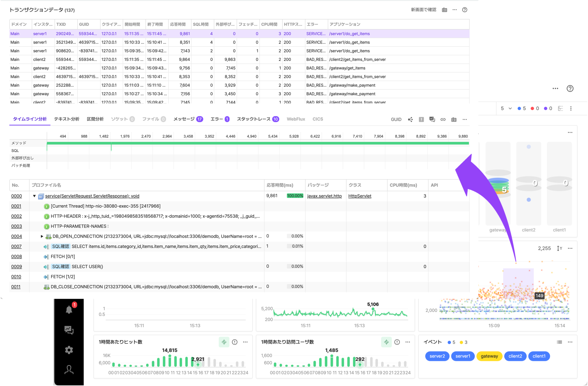This screenshot has width=588, height=386.
Task: Toggle live mode on hourly hits chart
Action: [x=224, y=342]
